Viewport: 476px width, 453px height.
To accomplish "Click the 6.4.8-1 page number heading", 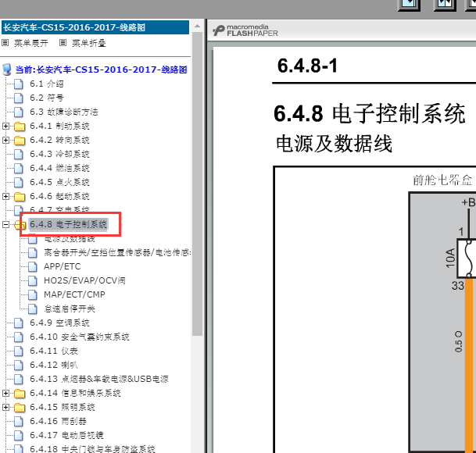I will coord(307,66).
